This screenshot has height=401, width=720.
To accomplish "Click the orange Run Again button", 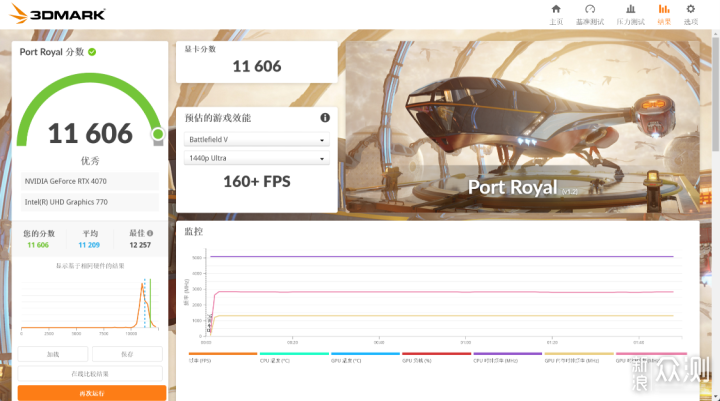I will [91, 393].
